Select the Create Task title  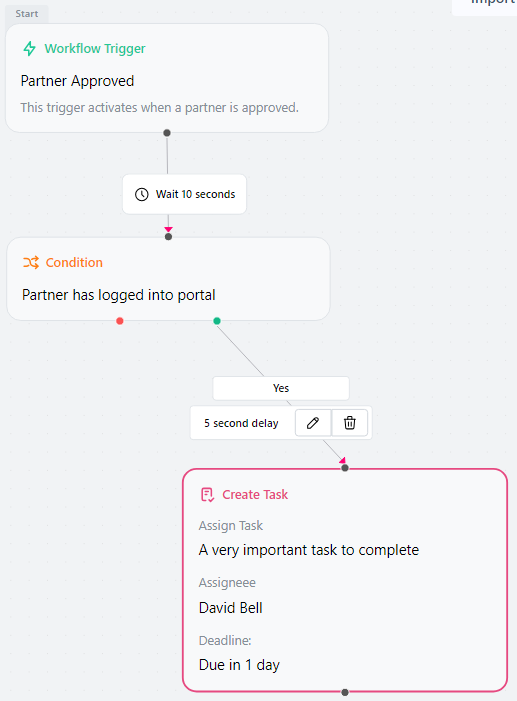point(255,494)
